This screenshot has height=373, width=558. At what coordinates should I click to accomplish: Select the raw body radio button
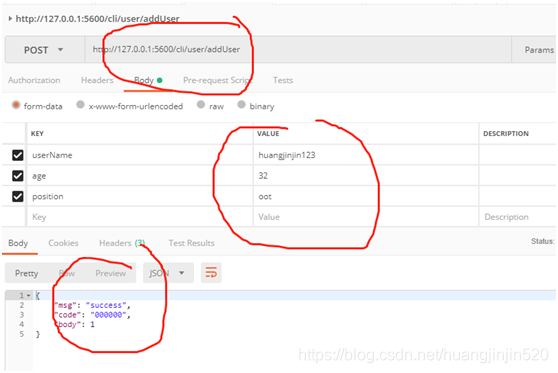(201, 105)
